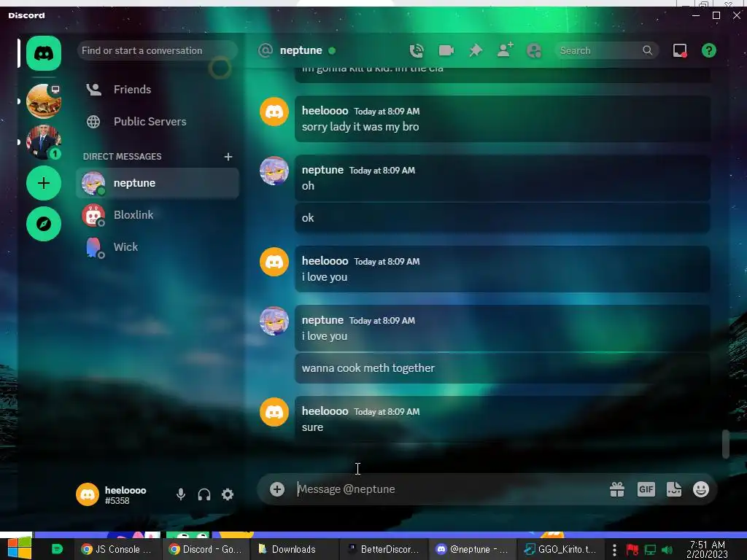Click heeloooo avatar next to "sorry lady" message

tap(274, 112)
